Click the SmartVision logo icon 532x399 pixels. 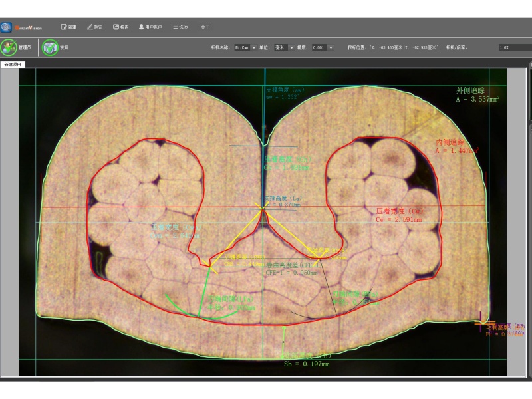pos(7,27)
